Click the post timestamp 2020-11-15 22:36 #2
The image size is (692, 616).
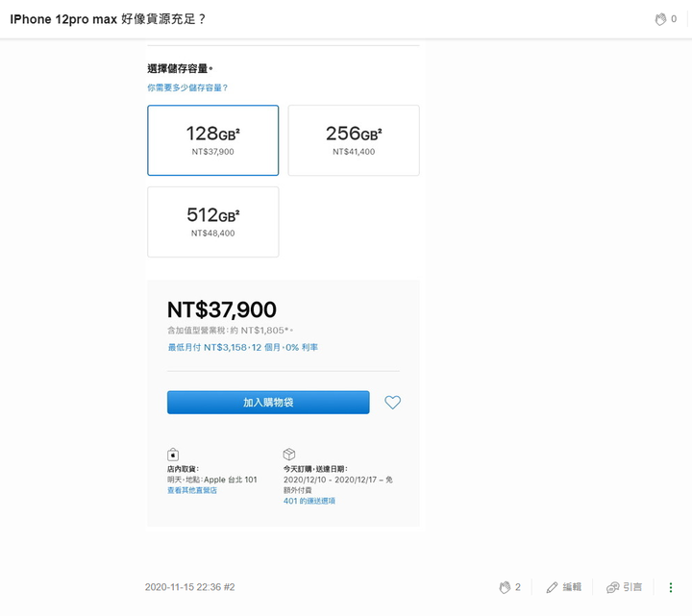(189, 587)
